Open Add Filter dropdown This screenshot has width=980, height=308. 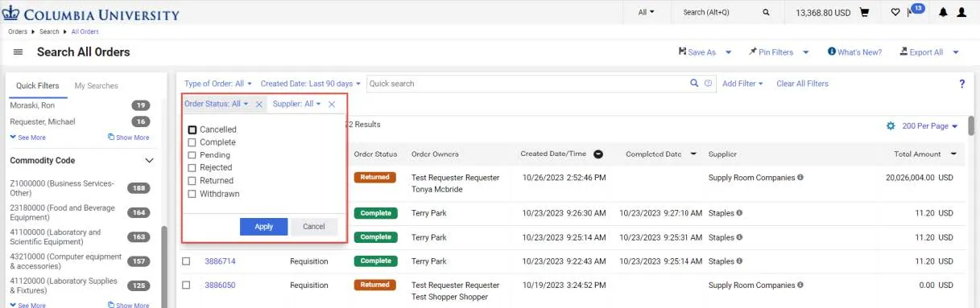coord(743,84)
